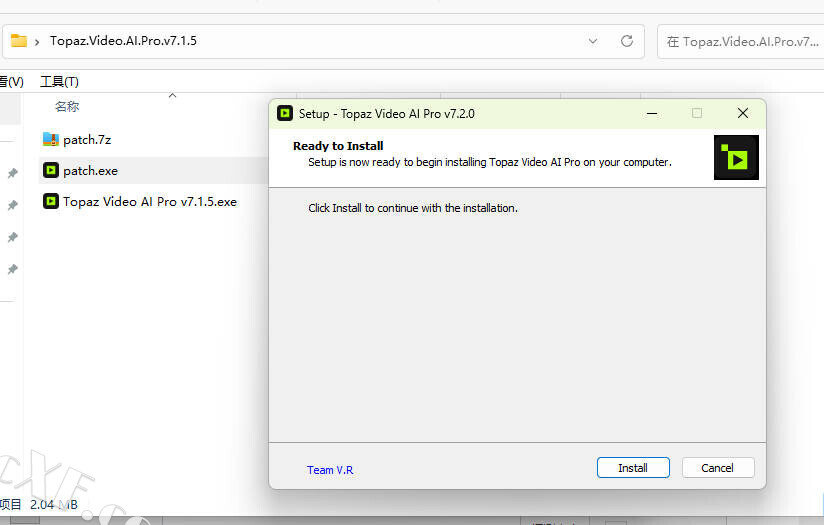Click the patch.exe Topaz icon

pos(50,170)
